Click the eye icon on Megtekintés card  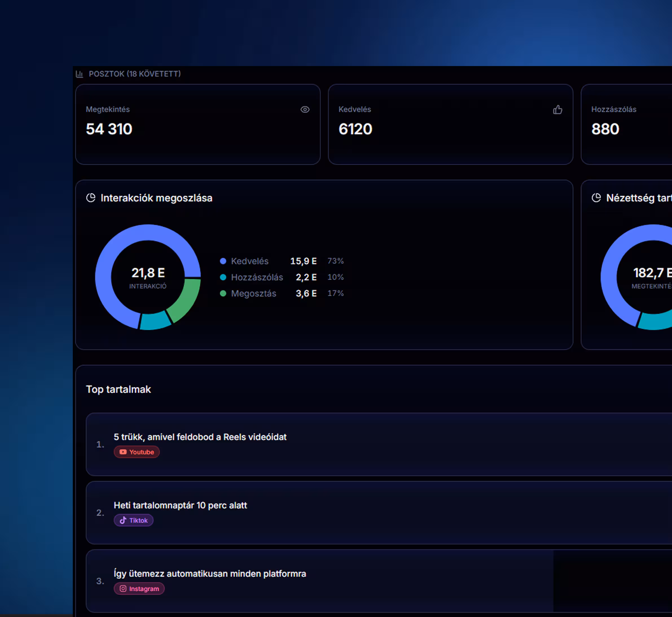click(x=305, y=110)
